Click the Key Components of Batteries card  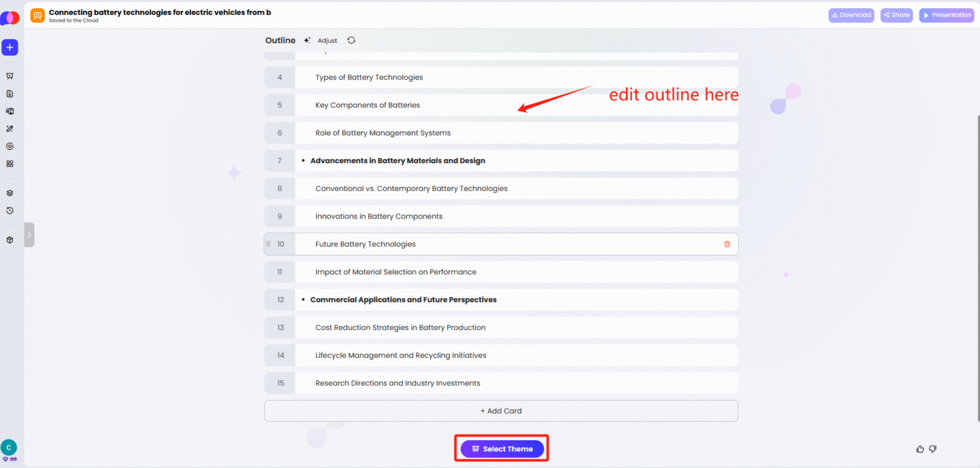[501, 105]
